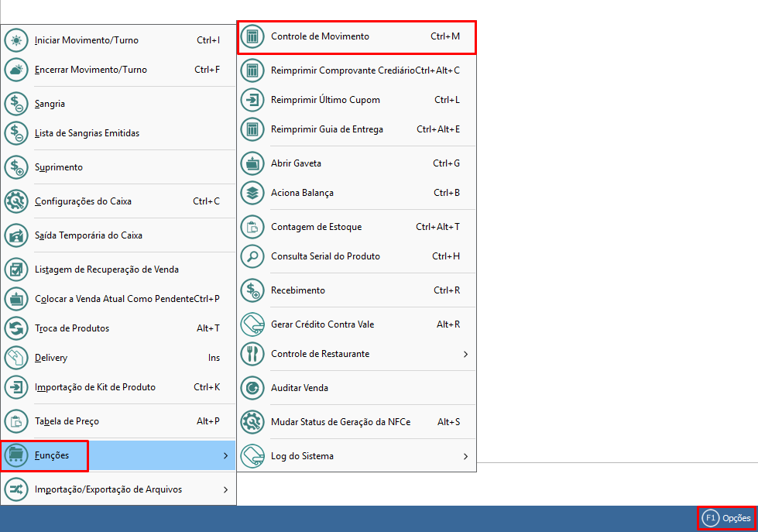Click the fork and knife Controle de Restaurante icon
Viewport: 758px width, 532px height.
click(252, 354)
